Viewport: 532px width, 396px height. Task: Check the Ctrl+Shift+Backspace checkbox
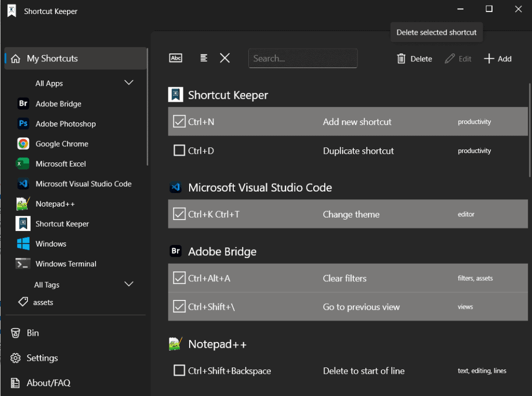tap(179, 370)
